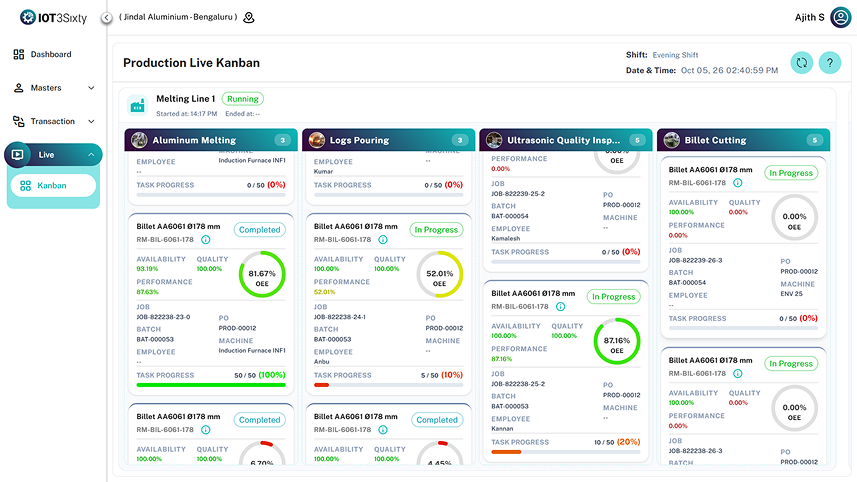
Task: Click the 20% task progress bar
Action: (x=566, y=452)
